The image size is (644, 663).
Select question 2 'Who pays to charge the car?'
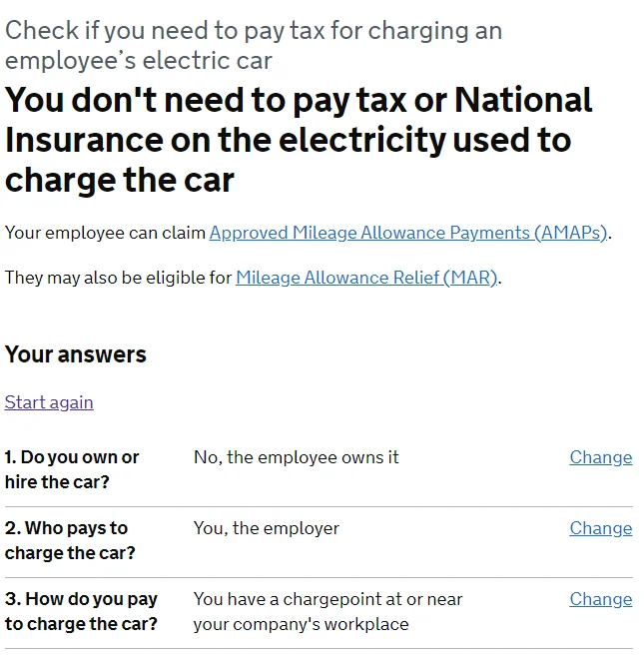[70, 541]
